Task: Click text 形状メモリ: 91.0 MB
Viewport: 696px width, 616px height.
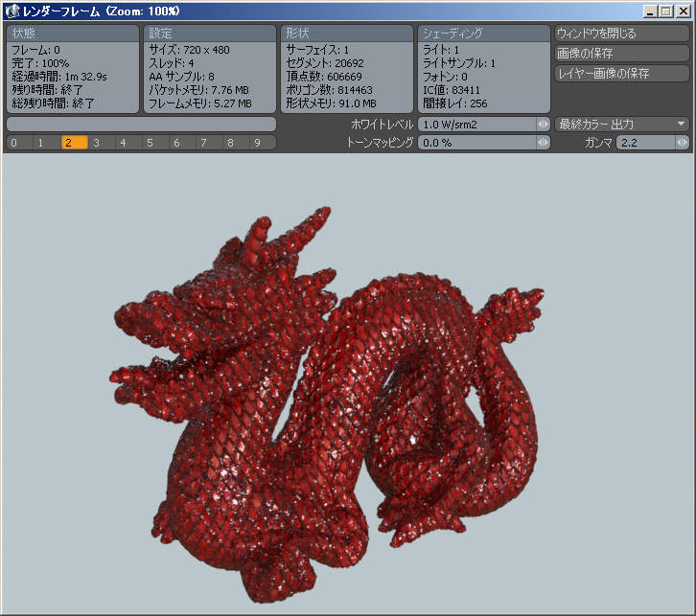Action: coord(331,103)
